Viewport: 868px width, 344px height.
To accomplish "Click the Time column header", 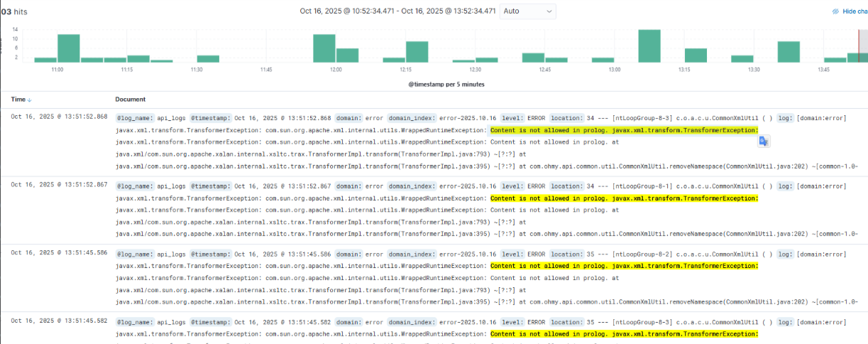I will [18, 100].
